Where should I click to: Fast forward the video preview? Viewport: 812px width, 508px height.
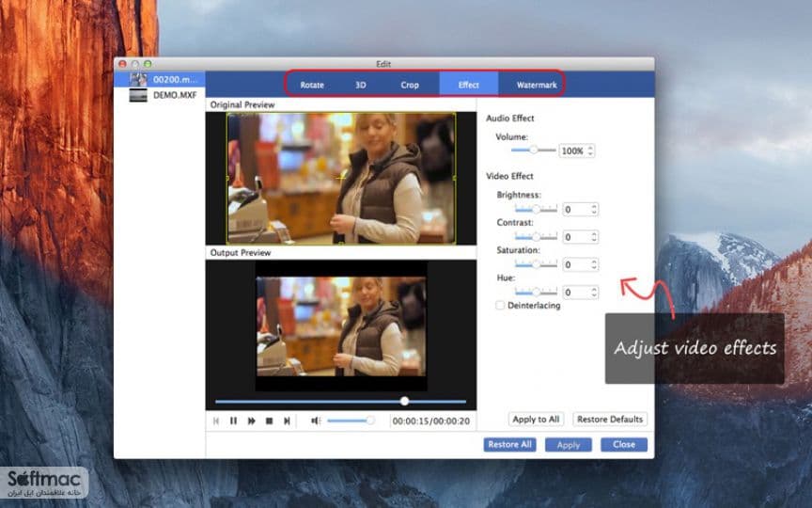point(252,421)
